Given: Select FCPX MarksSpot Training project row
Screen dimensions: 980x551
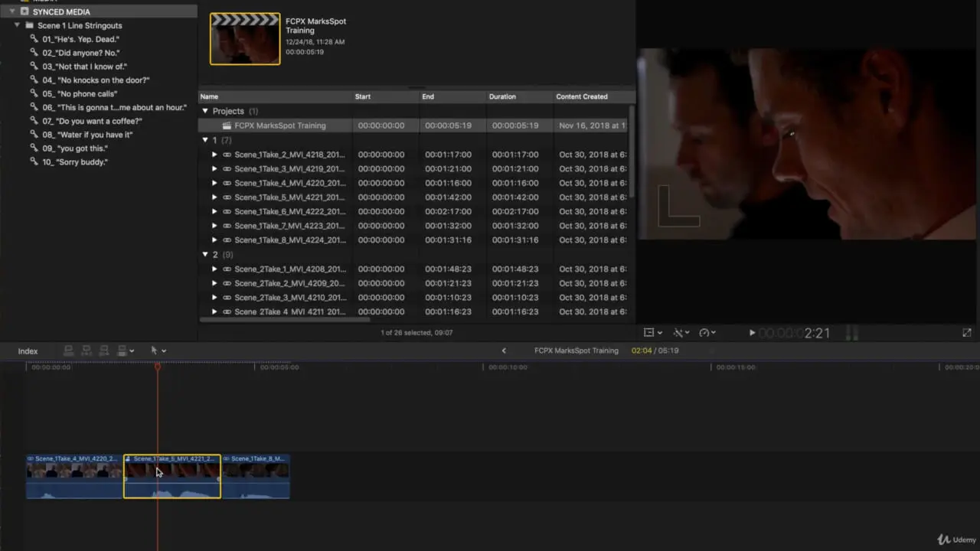Looking at the screenshot, I should [413, 126].
